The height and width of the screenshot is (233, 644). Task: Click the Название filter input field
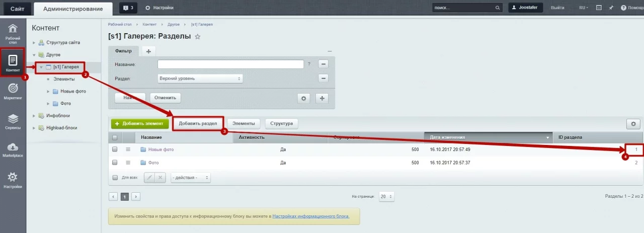(x=230, y=64)
